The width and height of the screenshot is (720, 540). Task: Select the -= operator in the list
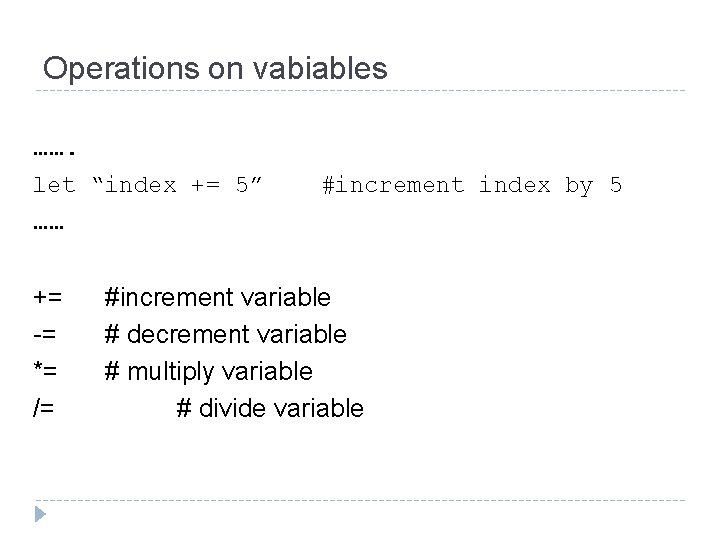point(46,334)
